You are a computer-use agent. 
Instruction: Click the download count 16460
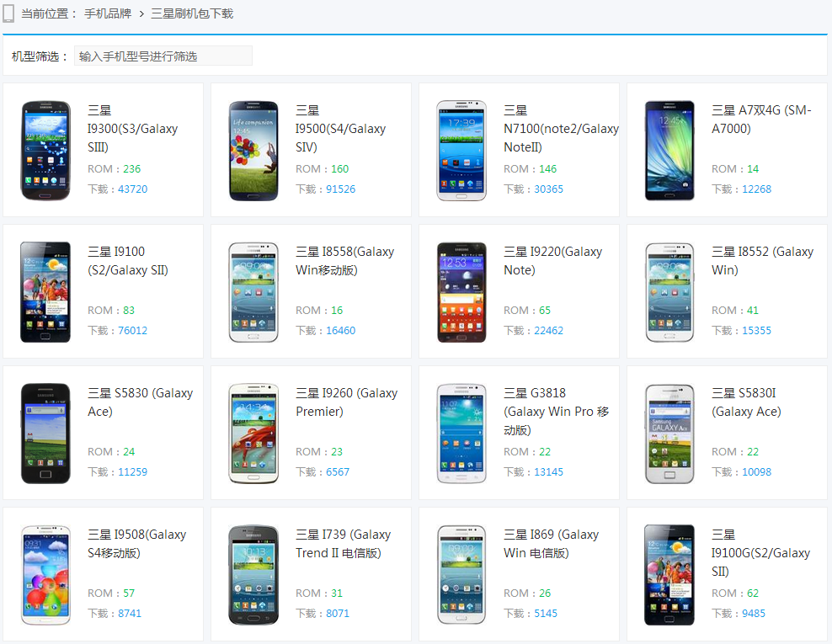(x=341, y=331)
